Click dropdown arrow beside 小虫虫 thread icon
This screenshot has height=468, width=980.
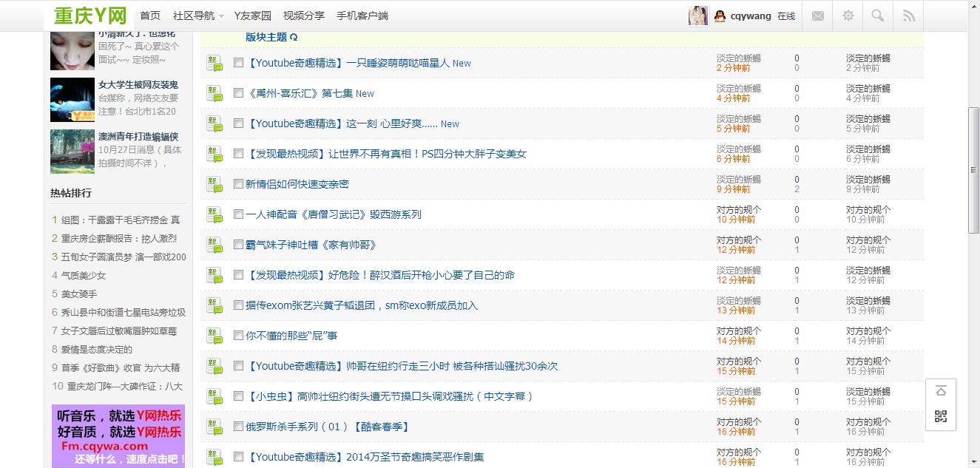[x=220, y=400]
